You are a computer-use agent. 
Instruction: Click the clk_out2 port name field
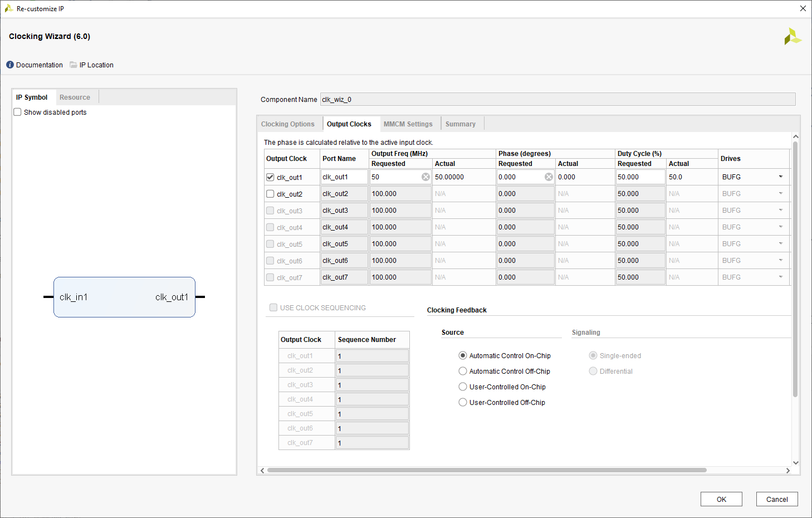(x=344, y=194)
